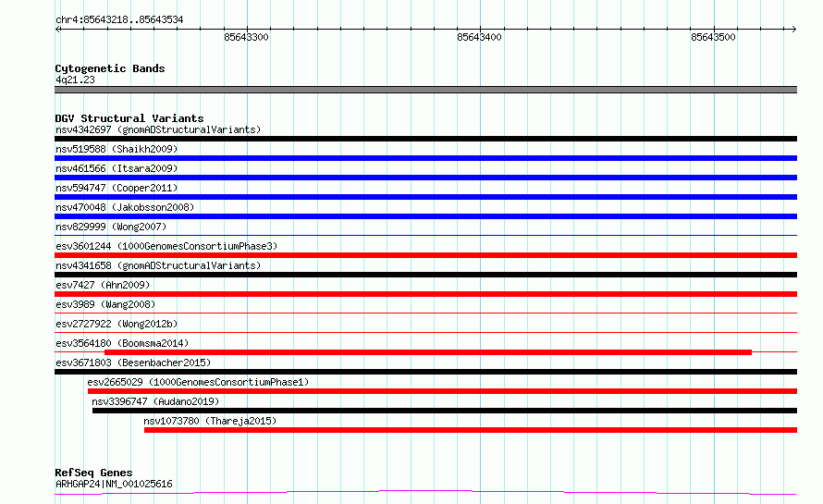Click the thick red Boomsma2014 variant bar
The image size is (823, 504).
(x=428, y=352)
